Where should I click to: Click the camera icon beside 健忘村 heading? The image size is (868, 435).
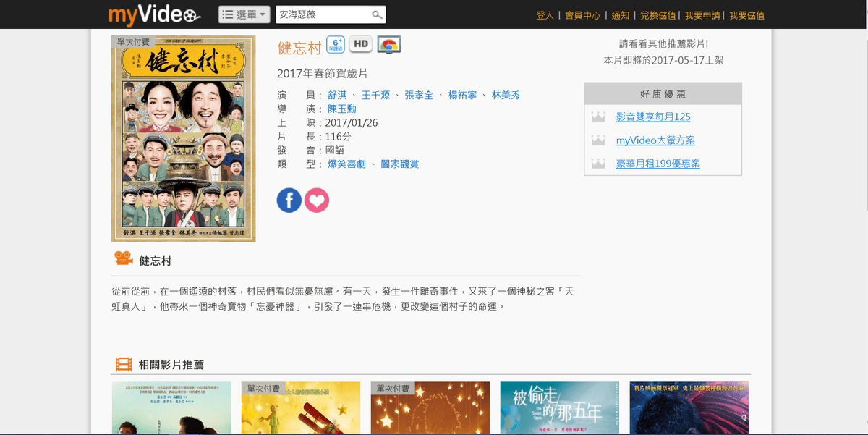[123, 259]
